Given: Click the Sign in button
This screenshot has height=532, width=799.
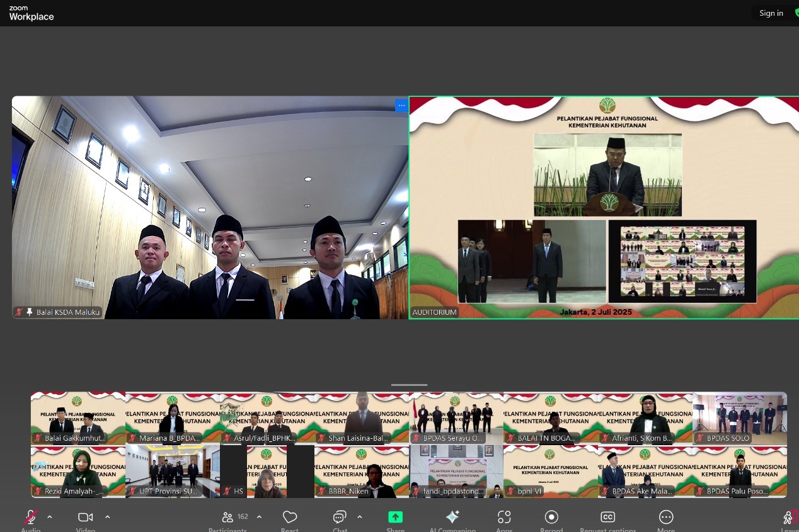Looking at the screenshot, I should click(771, 13).
